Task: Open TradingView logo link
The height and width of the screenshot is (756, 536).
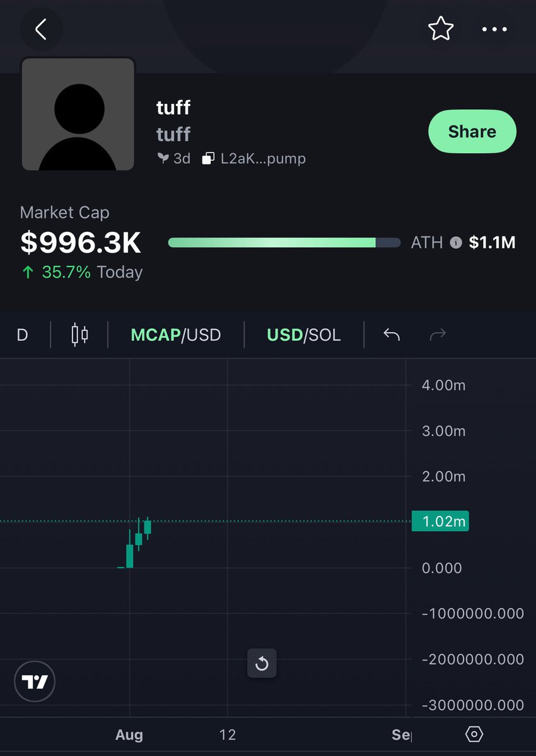Action: 35,682
